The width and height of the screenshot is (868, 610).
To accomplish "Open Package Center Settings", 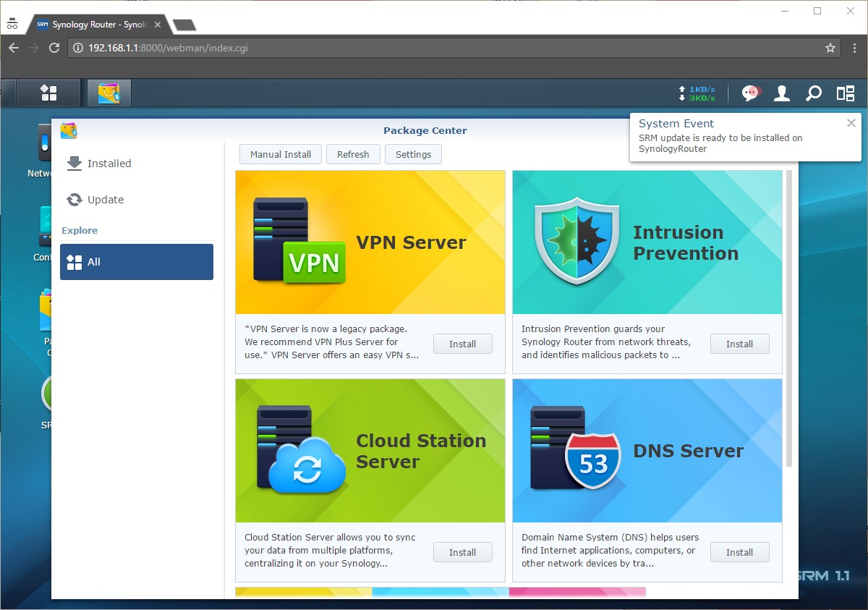I will [x=414, y=154].
